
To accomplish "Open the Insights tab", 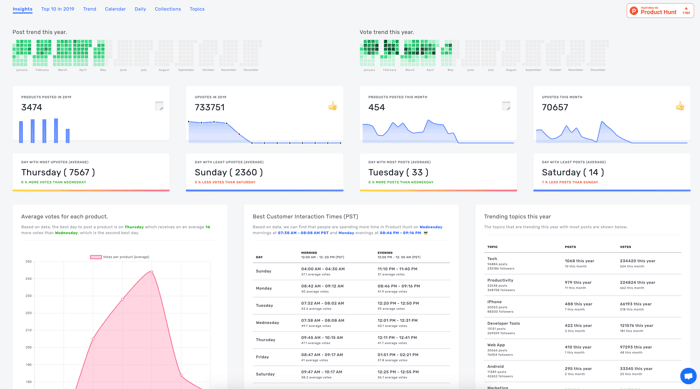I will (22, 9).
